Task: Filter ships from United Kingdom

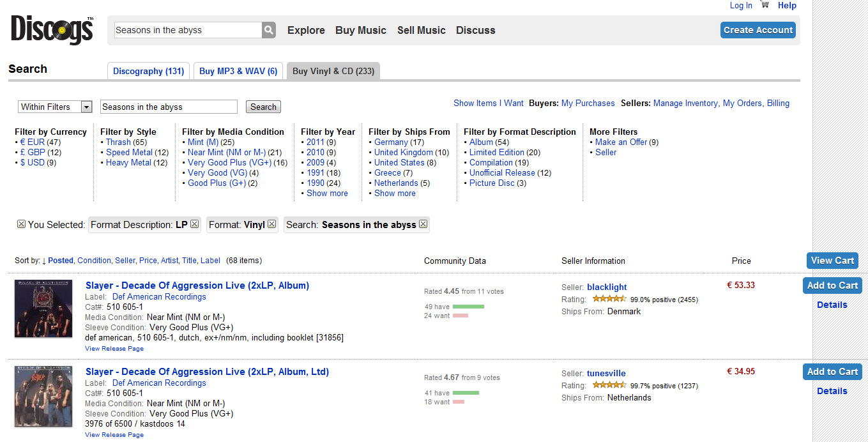Action: 404,152
